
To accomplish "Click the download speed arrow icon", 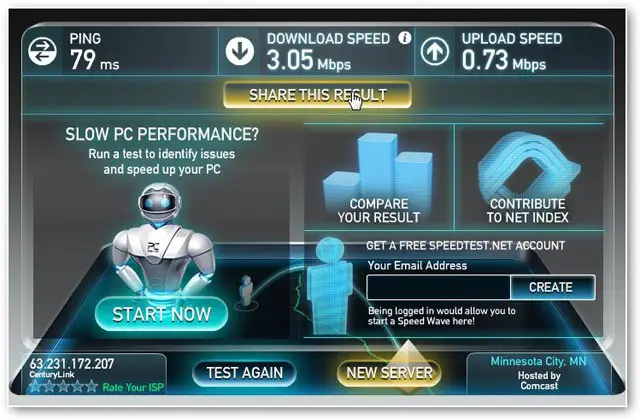I will [240, 51].
